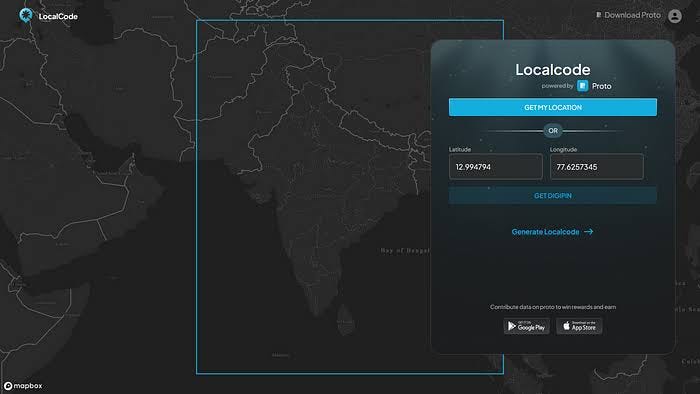The image size is (700, 394).
Task: Click the Download Proto document icon
Action: click(x=598, y=15)
